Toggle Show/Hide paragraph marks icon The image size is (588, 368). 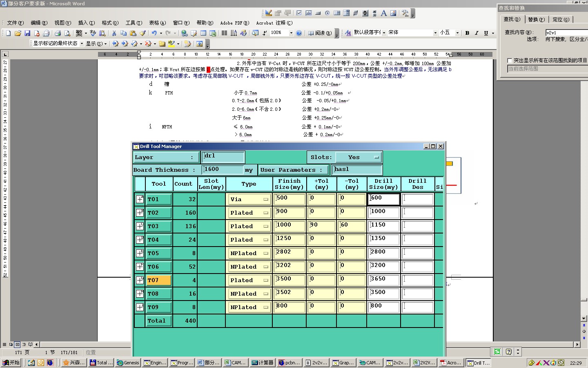pos(265,33)
